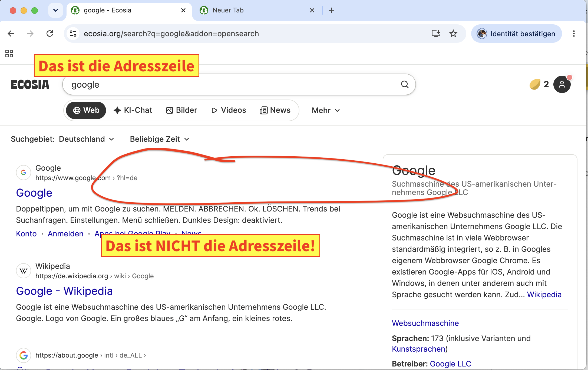
Task: Click the 'Kunstsprachen' link
Action: point(418,349)
